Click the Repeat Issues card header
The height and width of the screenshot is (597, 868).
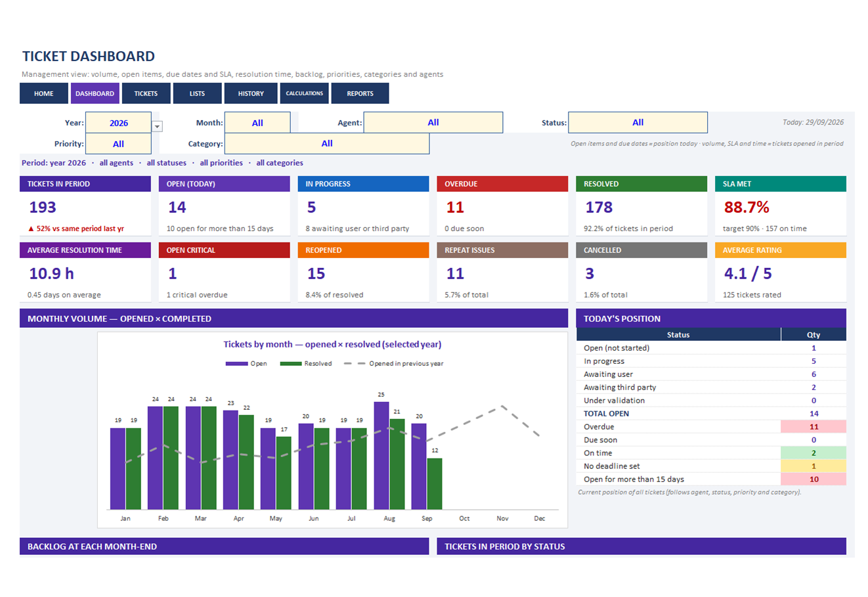point(502,250)
